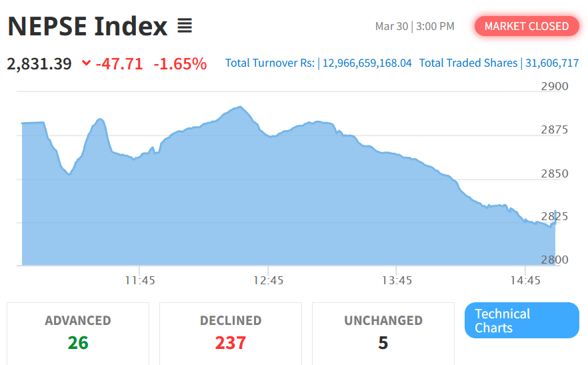
Task: Click the 13:45 time-axis label
Action: (x=397, y=280)
